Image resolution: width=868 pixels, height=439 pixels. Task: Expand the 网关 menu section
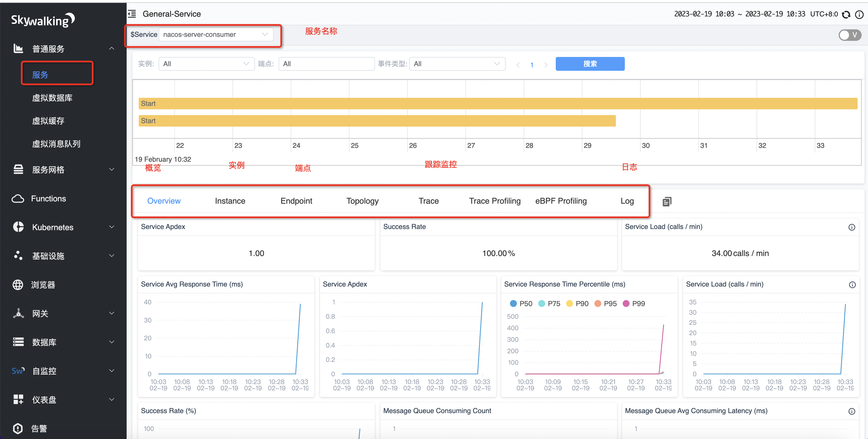(x=112, y=313)
